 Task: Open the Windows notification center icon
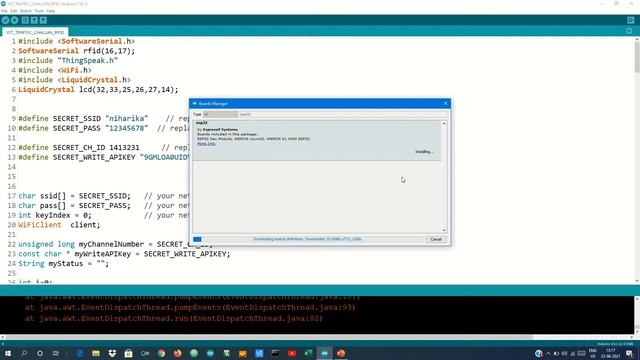pyautogui.click(x=629, y=354)
